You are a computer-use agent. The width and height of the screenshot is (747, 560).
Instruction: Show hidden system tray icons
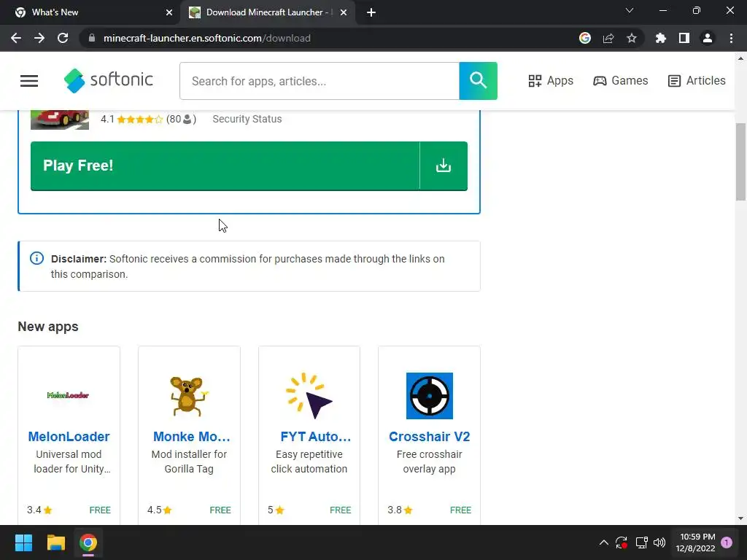(x=603, y=542)
